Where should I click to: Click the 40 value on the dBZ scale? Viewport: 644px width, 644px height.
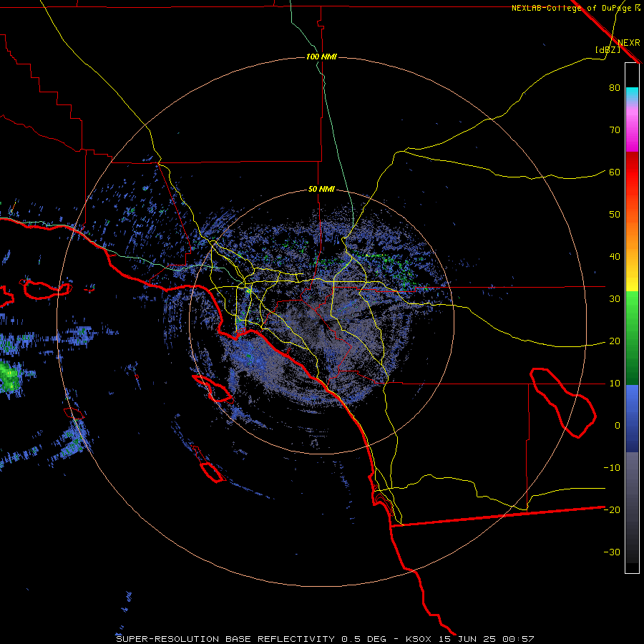[615, 256]
